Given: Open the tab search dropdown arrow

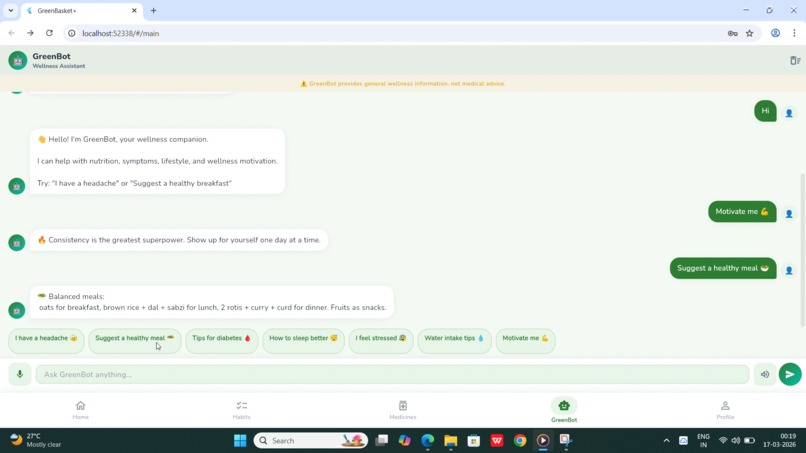Looking at the screenshot, I should (10, 10).
